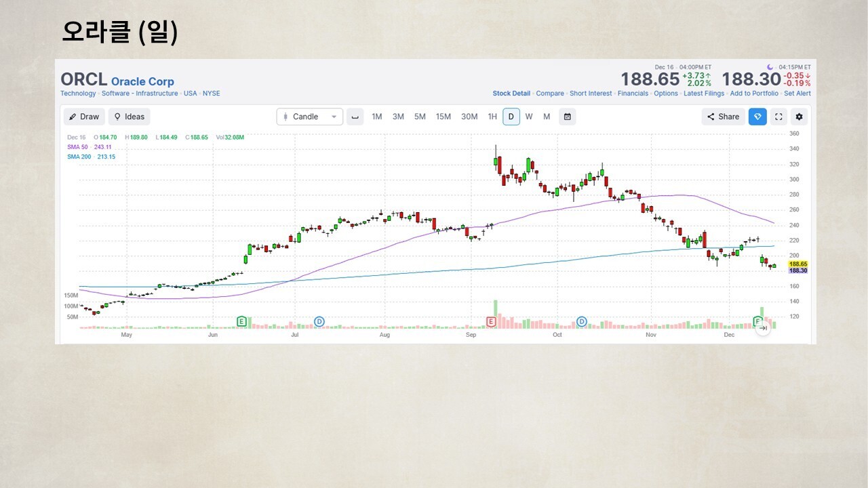The image size is (868, 488).
Task: Open the Software - Infrastructure industry link
Action: tap(140, 94)
